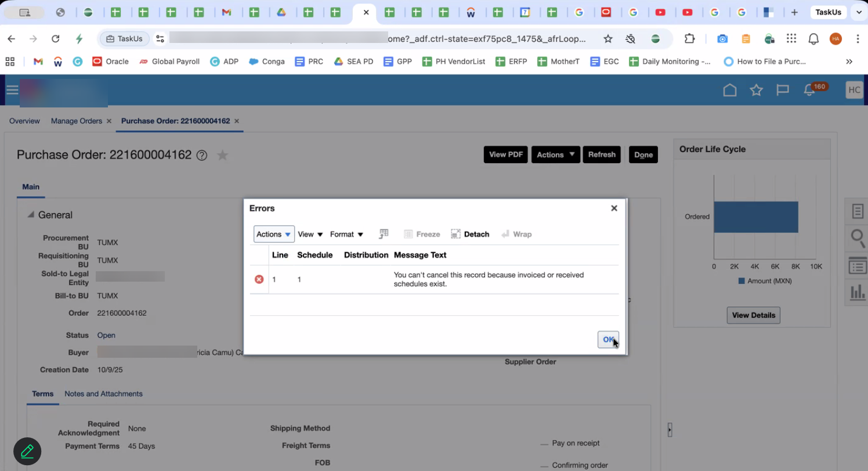868x471 pixels.
Task: Toggle the Pay on receipt checkbox
Action: [544, 444]
